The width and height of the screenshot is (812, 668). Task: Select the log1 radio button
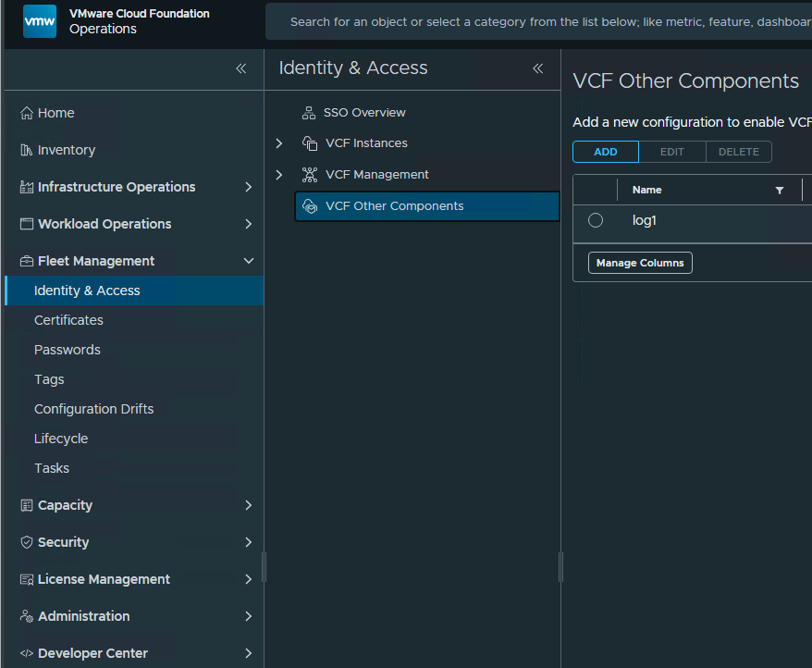click(596, 220)
